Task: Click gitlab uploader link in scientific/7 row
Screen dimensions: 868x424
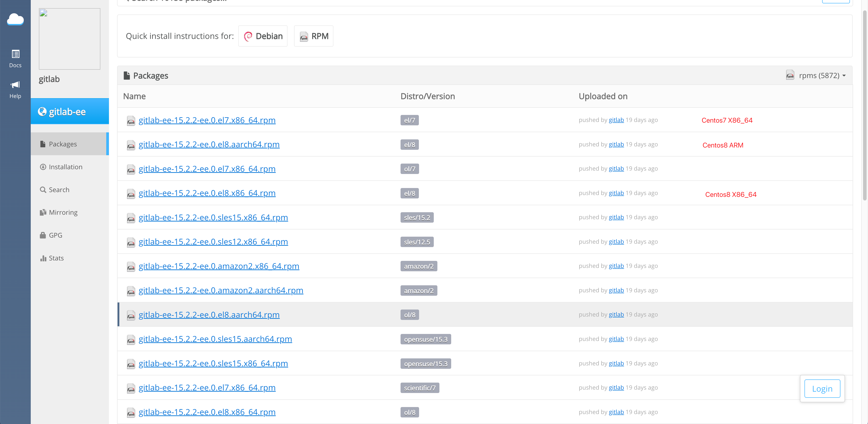Action: tap(616, 387)
